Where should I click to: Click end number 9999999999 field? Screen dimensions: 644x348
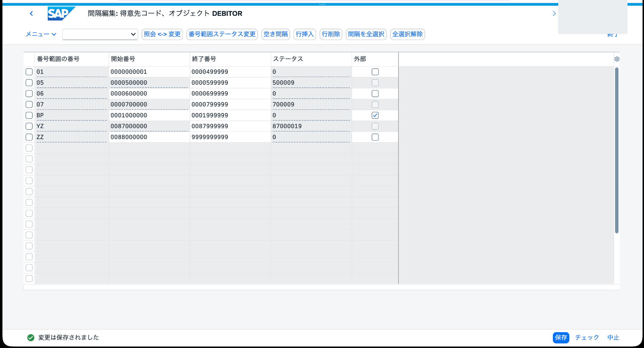(x=230, y=137)
